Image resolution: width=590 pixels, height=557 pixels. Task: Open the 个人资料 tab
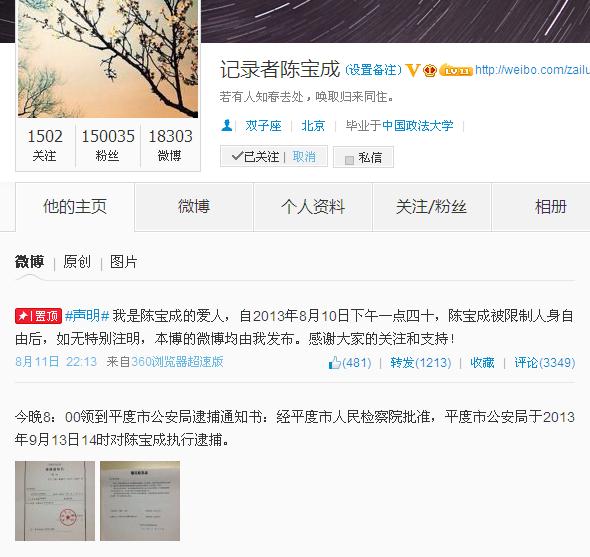coord(313,207)
